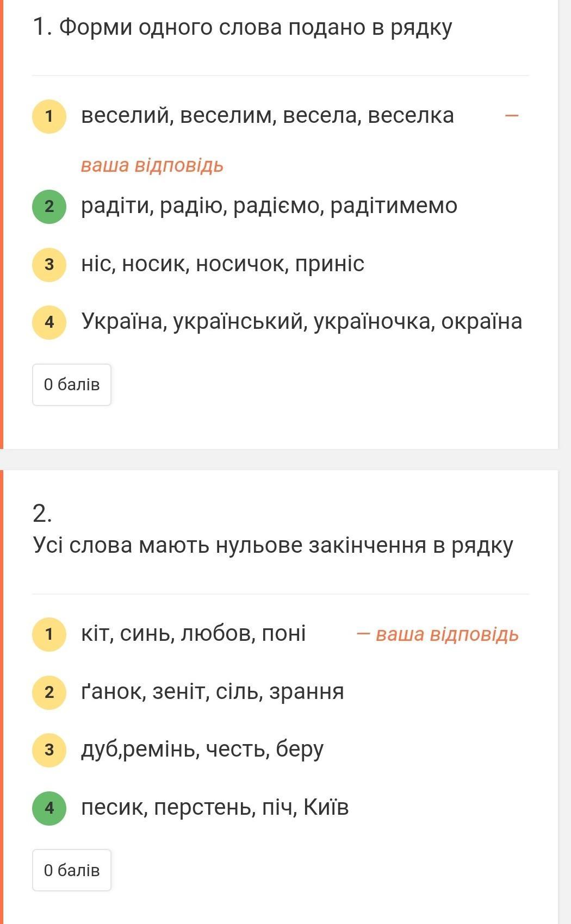
Task: Select option 1 circle in question 2
Action: point(49,634)
